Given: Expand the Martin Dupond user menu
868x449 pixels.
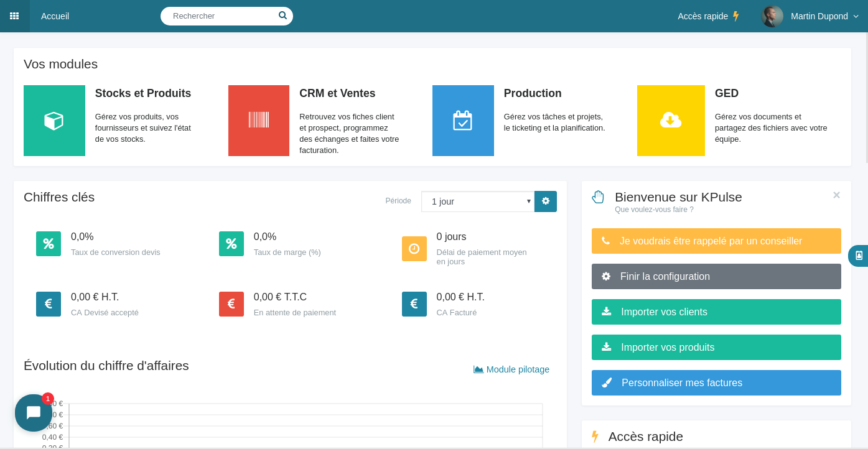Looking at the screenshot, I should click(824, 16).
